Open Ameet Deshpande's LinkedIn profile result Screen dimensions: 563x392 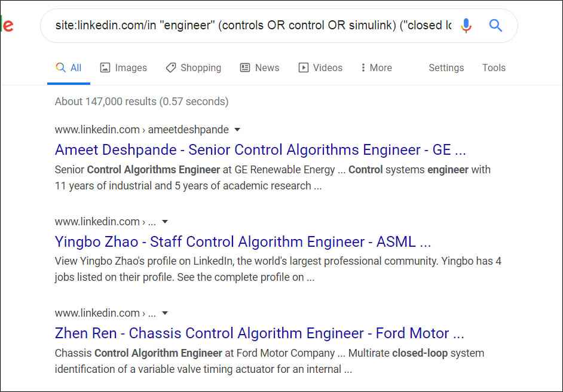[261, 149]
